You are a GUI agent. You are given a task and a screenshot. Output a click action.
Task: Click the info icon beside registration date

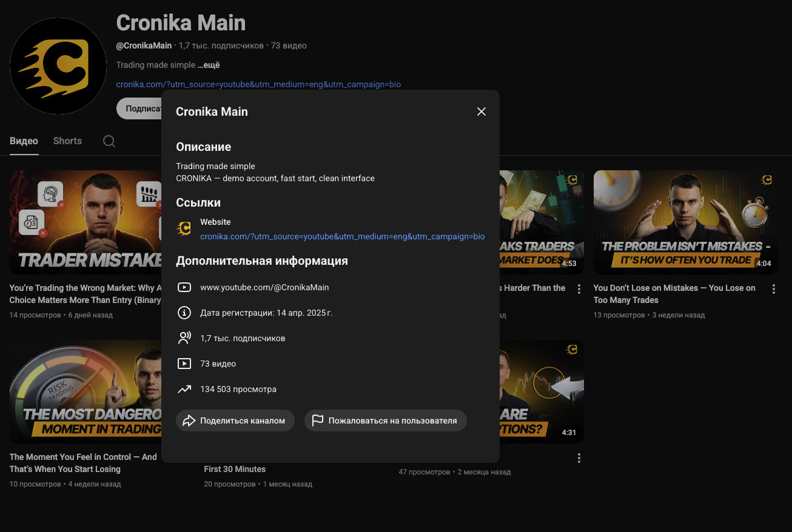point(184,313)
